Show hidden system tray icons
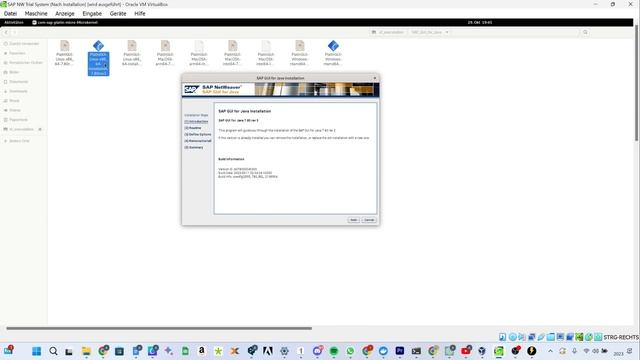The height and width of the screenshot is (360, 640). pos(550,351)
